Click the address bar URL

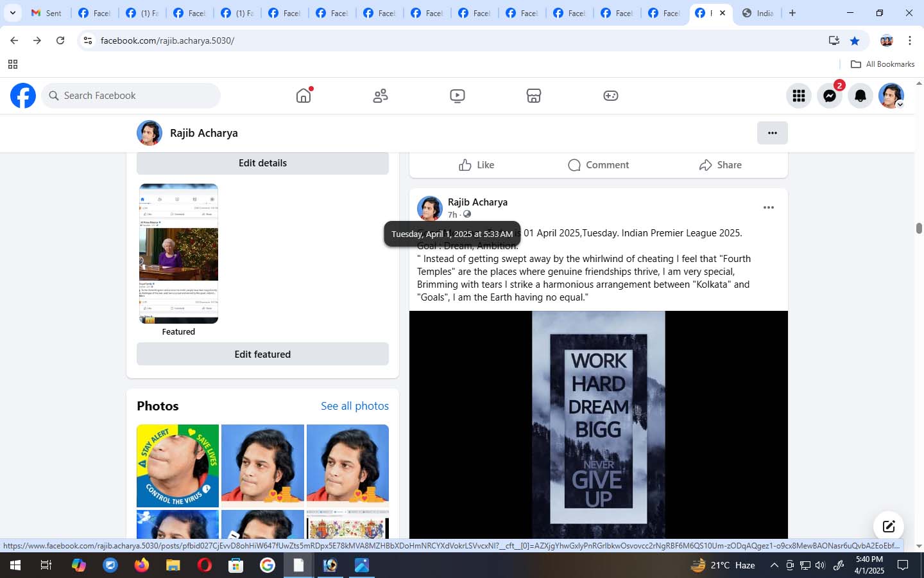click(167, 40)
